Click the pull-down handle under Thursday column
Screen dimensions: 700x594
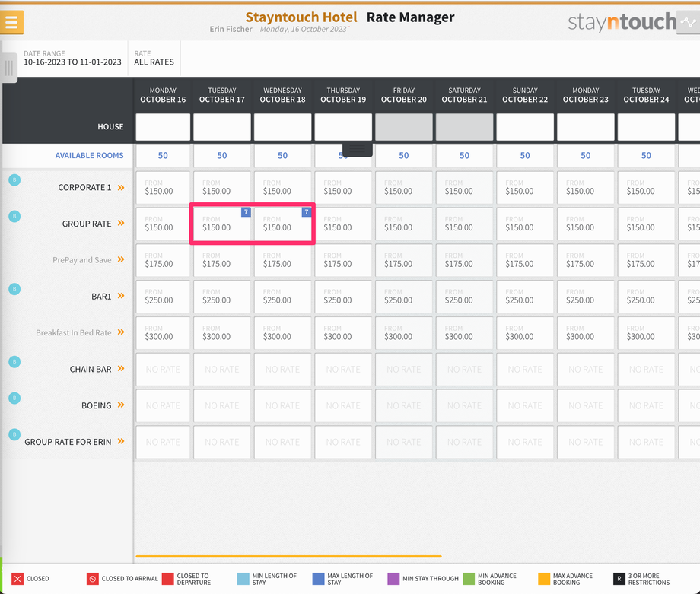coord(358,149)
